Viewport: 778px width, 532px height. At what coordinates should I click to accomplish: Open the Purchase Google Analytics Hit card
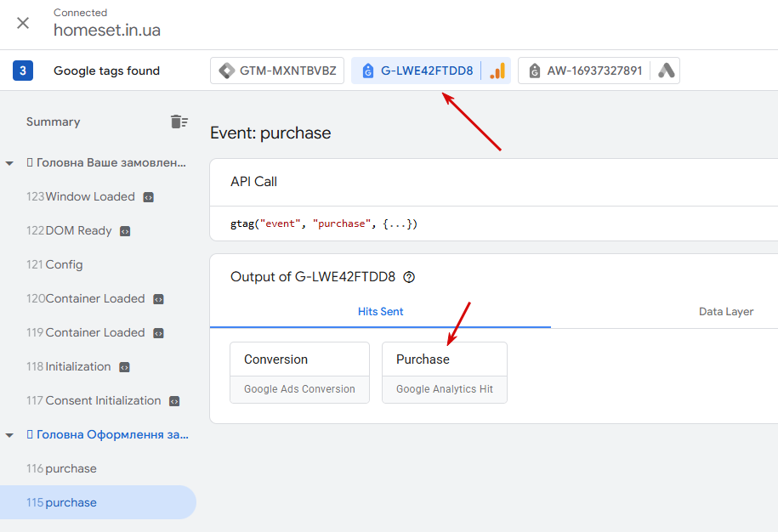445,372
